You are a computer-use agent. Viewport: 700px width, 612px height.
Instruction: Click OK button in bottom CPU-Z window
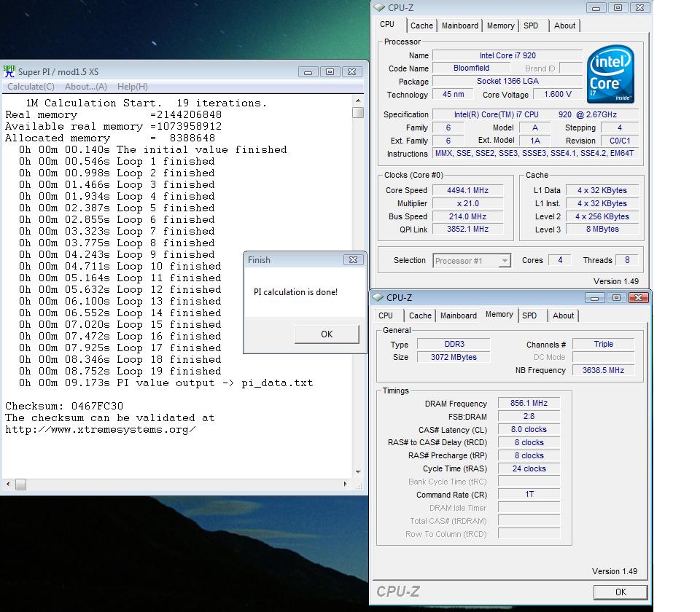(621, 592)
